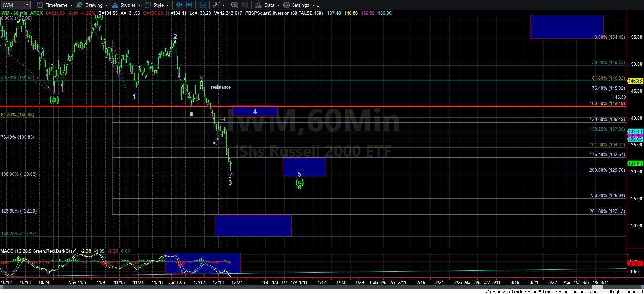Click the zoom in magnifier icon
Screen dimensions: 644x294
pyautogui.click(x=235, y=5)
